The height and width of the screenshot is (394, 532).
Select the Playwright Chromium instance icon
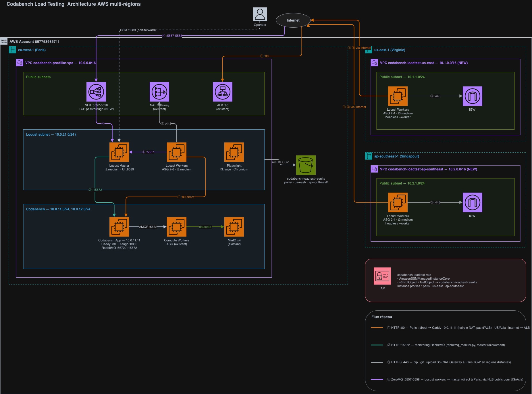point(234,152)
